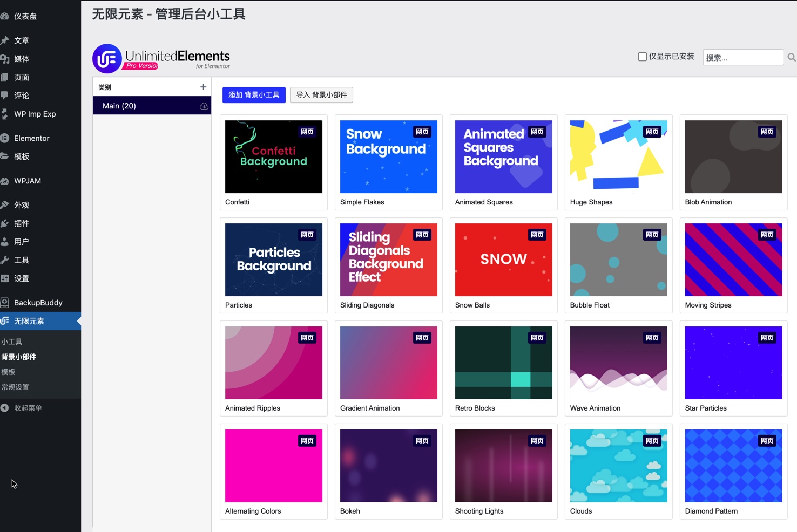Image resolution: width=797 pixels, height=532 pixels.
Task: Open the 常规设置 submenu item
Action: click(x=15, y=387)
